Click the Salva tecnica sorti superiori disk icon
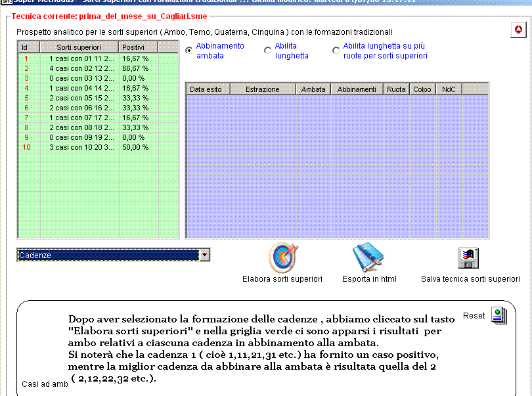 click(468, 258)
